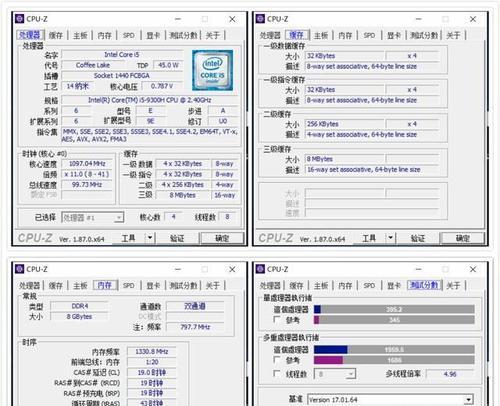500x406 pixels.
Task: Click memory size value 8 GBytes
Action: pyautogui.click(x=79, y=316)
